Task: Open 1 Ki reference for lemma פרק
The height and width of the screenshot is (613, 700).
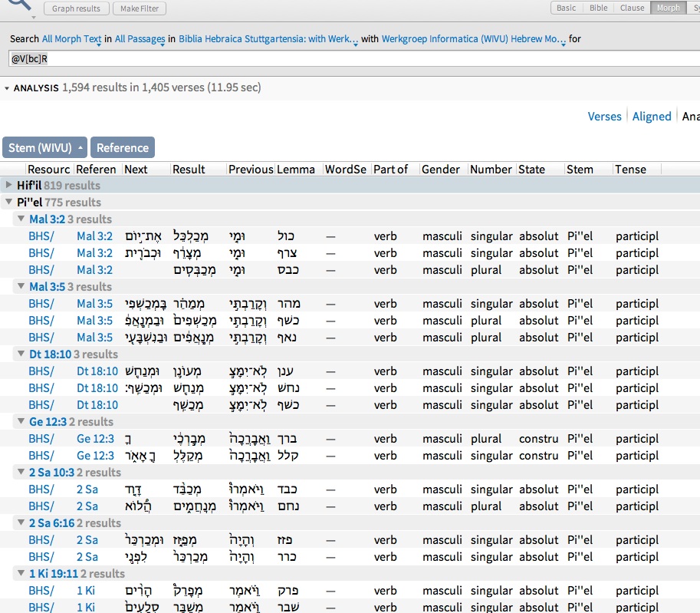Action: (86, 591)
